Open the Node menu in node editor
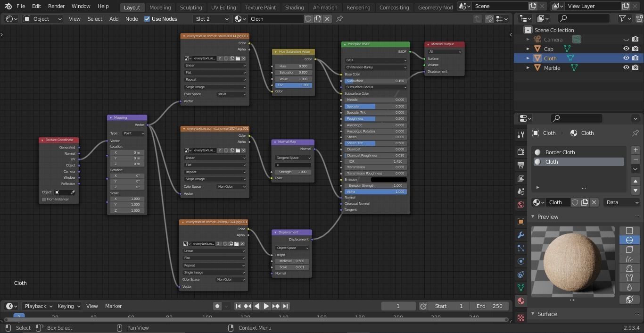This screenshot has width=644, height=333. 132,19
